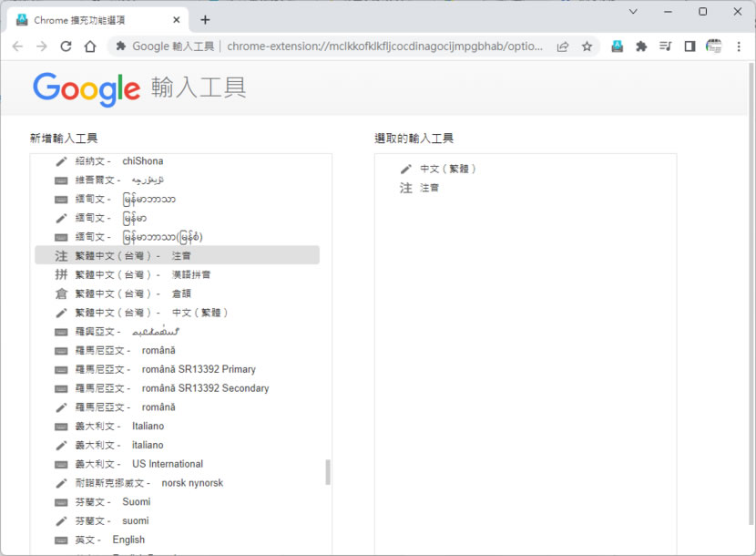This screenshot has width=756, height=556.
Task: Open the media controls toolbar icon
Action: (x=665, y=46)
